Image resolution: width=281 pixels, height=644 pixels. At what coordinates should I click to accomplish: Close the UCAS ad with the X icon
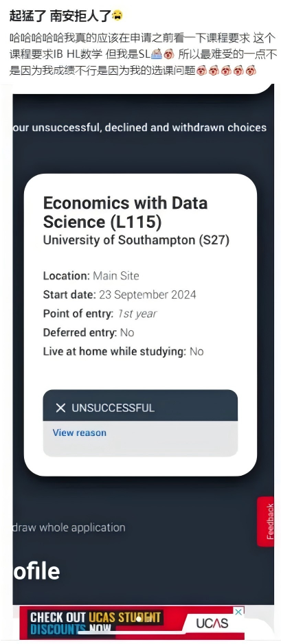[238, 612]
